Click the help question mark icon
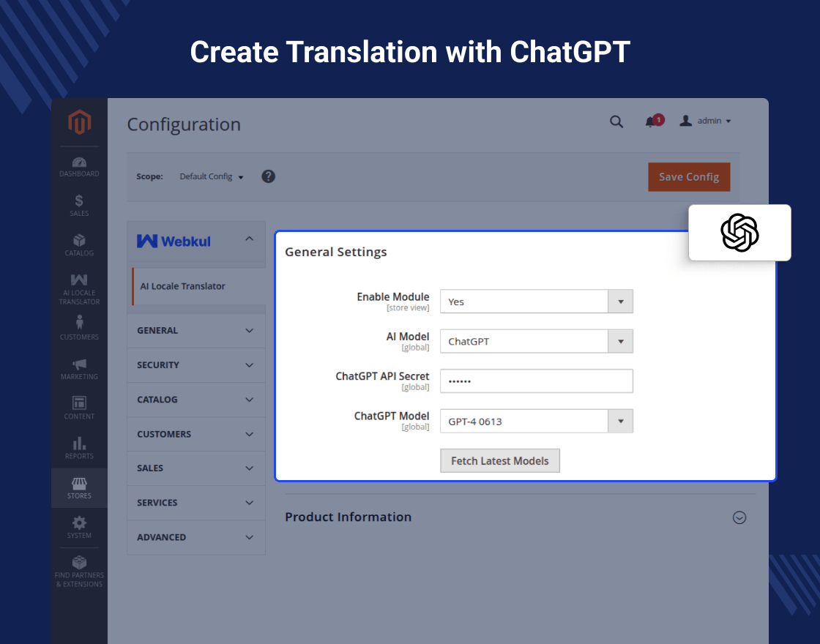 click(x=269, y=176)
